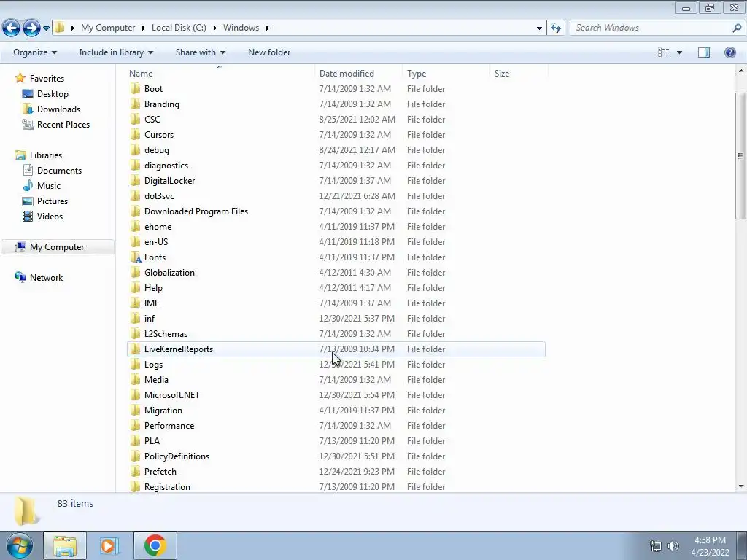Select the Downloaded Program Files folder

(196, 211)
